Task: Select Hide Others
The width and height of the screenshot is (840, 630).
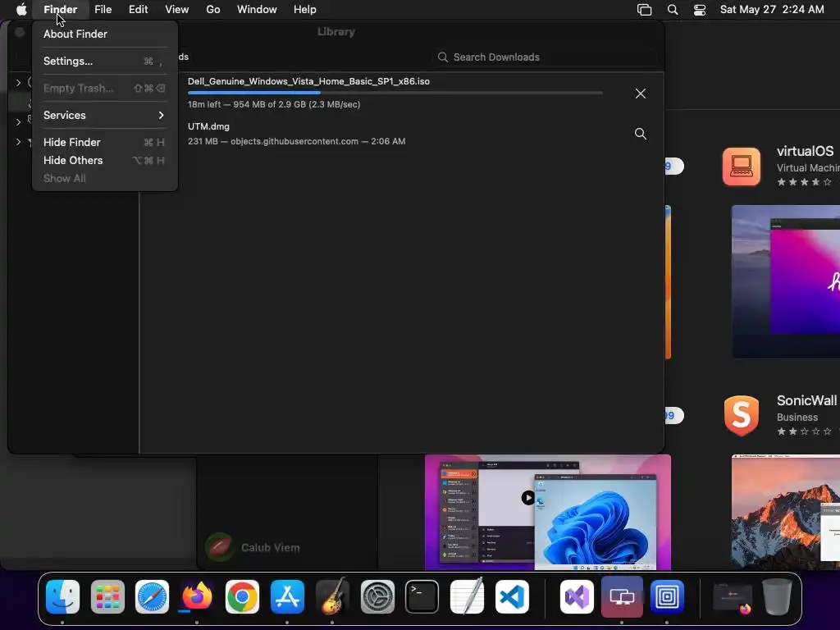Action: pyautogui.click(x=105, y=160)
